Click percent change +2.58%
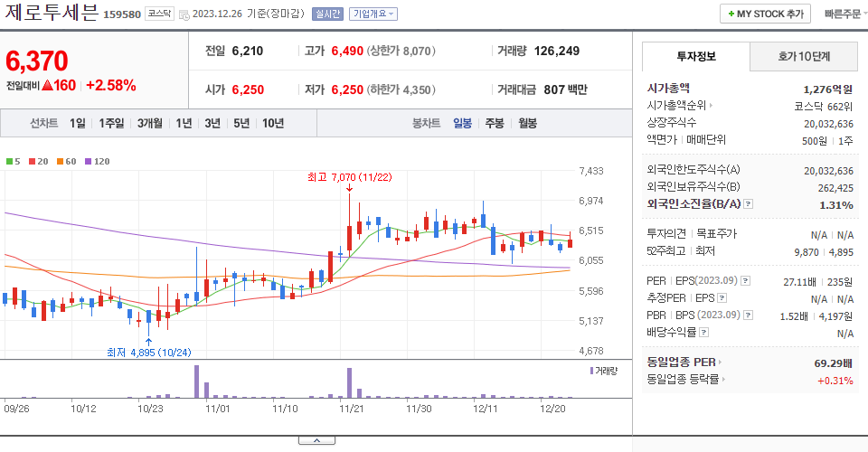The height and width of the screenshot is (452, 868). click(110, 85)
